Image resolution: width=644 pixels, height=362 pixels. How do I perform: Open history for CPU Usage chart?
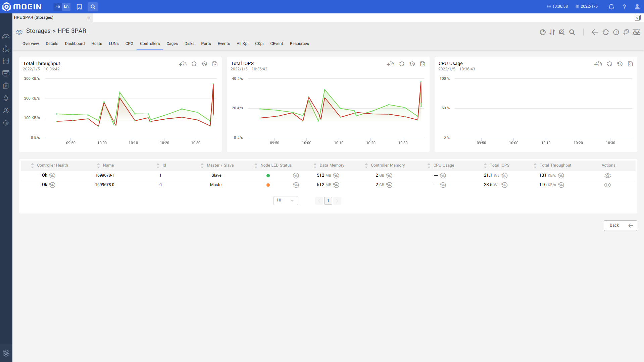point(620,64)
